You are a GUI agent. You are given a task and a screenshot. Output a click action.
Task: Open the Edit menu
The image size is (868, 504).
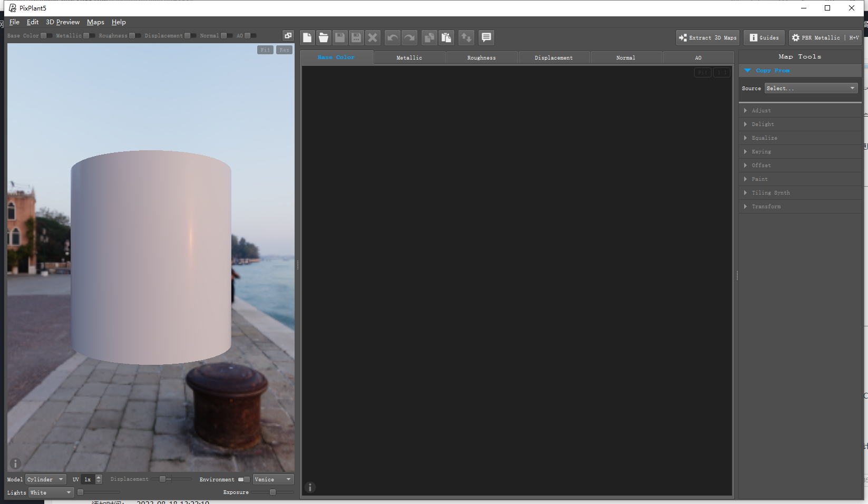click(x=33, y=22)
